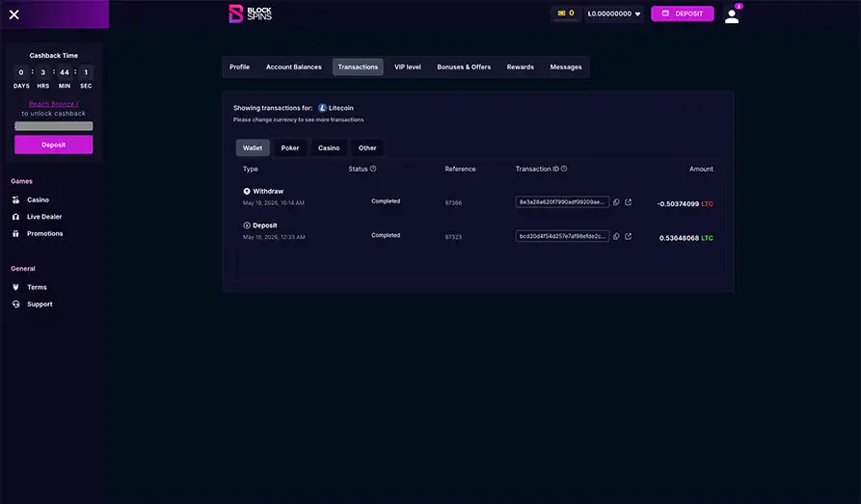
Task: Click the Cashback Time heading
Action: 53,56
